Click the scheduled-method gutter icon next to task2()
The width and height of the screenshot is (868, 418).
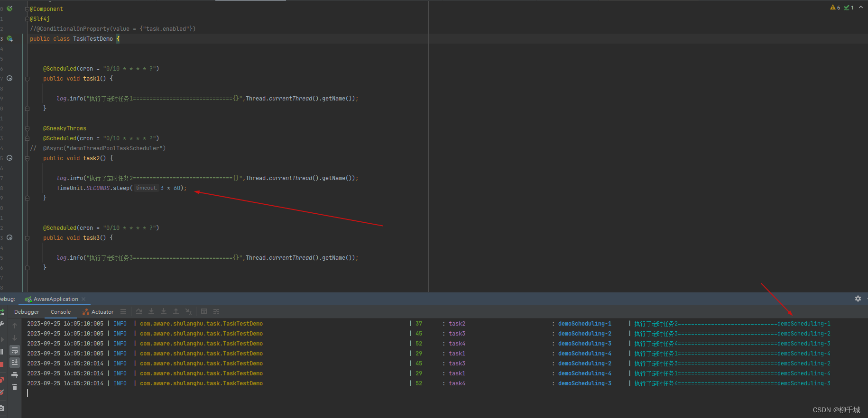pos(9,158)
